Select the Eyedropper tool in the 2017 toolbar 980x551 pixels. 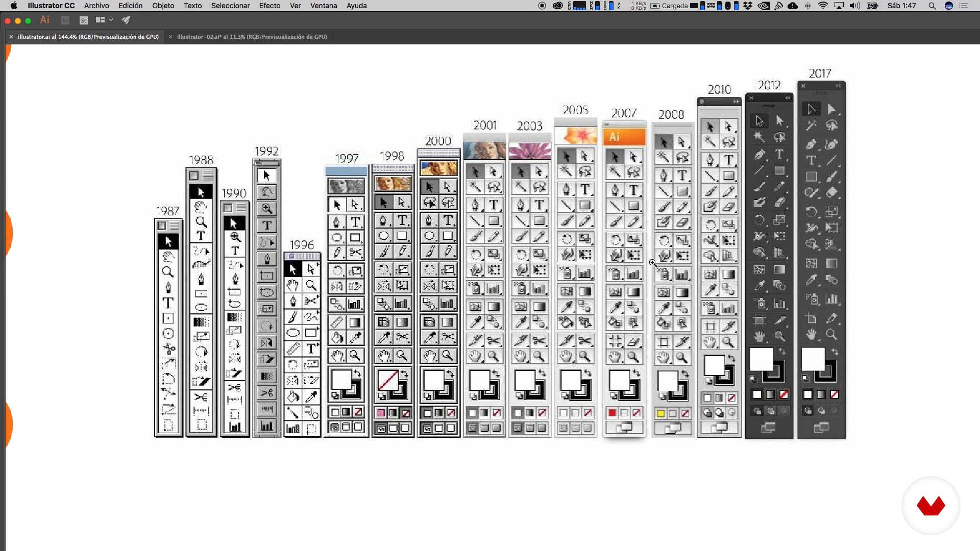(x=811, y=280)
